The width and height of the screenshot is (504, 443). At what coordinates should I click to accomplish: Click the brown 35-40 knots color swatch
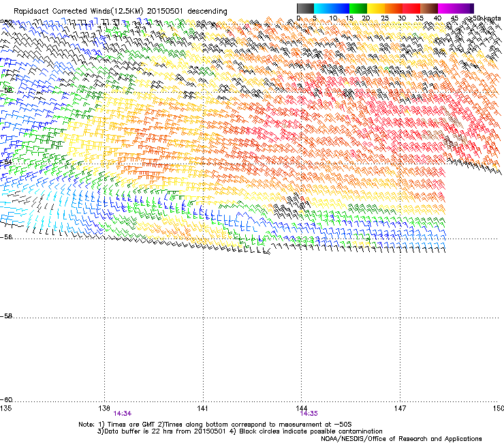429,8
